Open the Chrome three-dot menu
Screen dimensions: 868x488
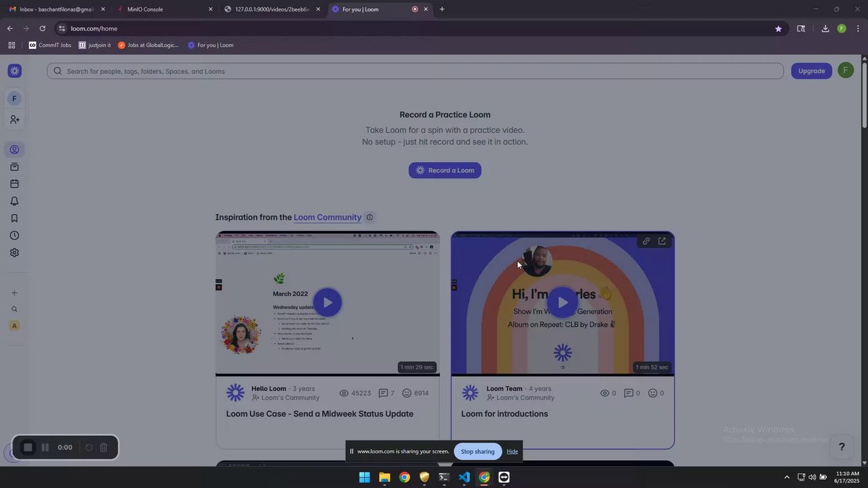click(x=858, y=28)
